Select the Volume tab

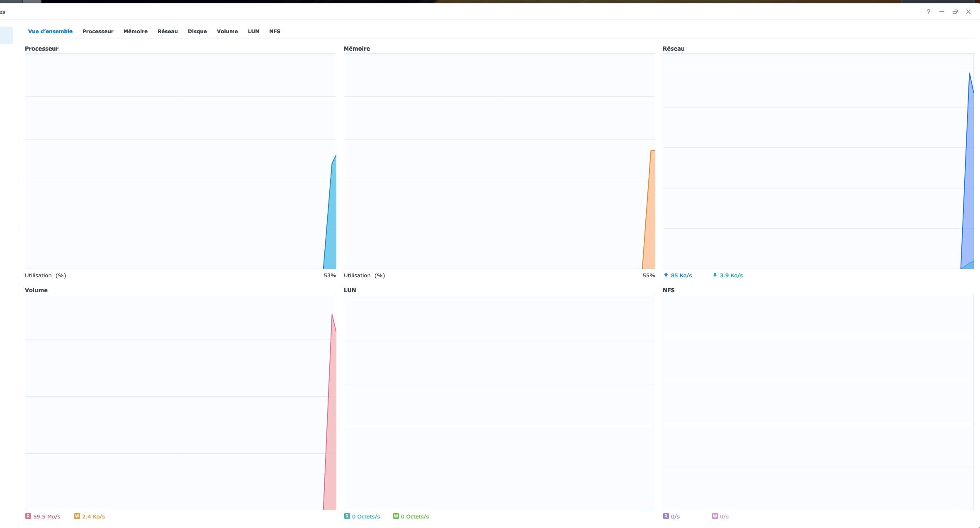pos(227,32)
